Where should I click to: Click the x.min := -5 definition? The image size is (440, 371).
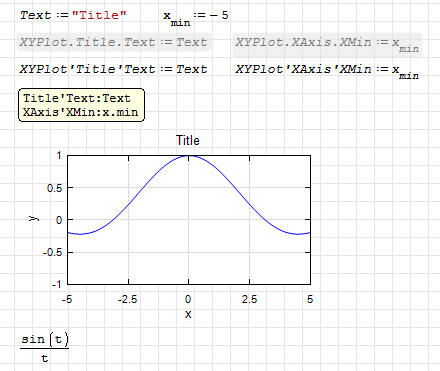pyautogui.click(x=196, y=17)
